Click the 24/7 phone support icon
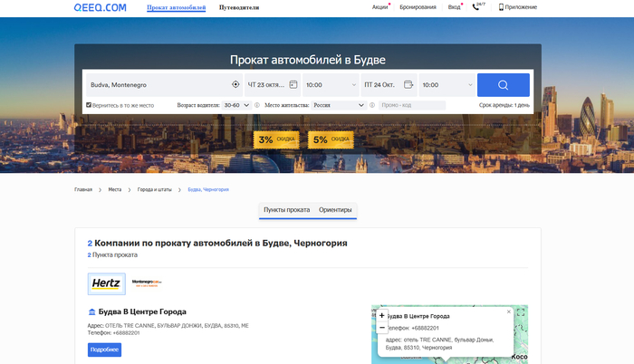The height and width of the screenshot is (364, 634). click(477, 6)
